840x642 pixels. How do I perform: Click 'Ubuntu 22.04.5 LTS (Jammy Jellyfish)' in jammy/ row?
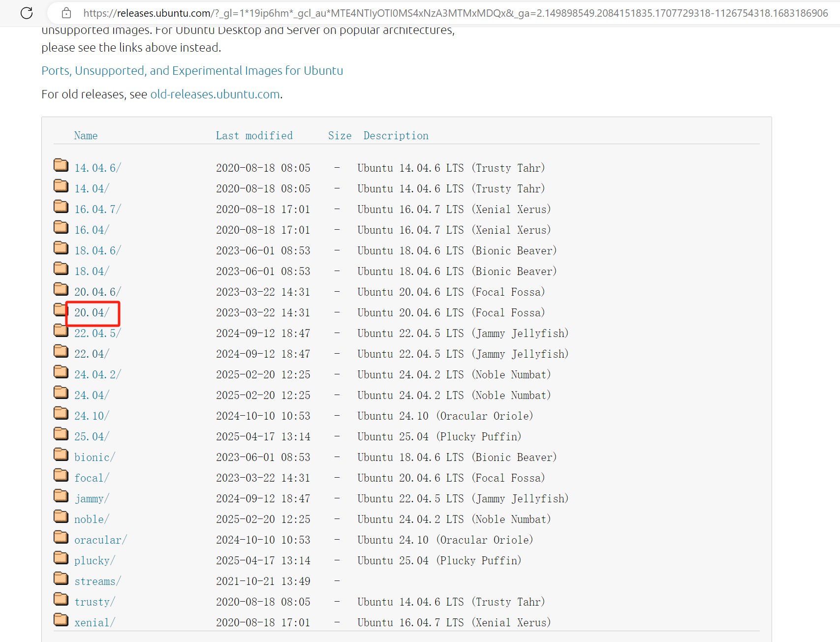coord(463,499)
